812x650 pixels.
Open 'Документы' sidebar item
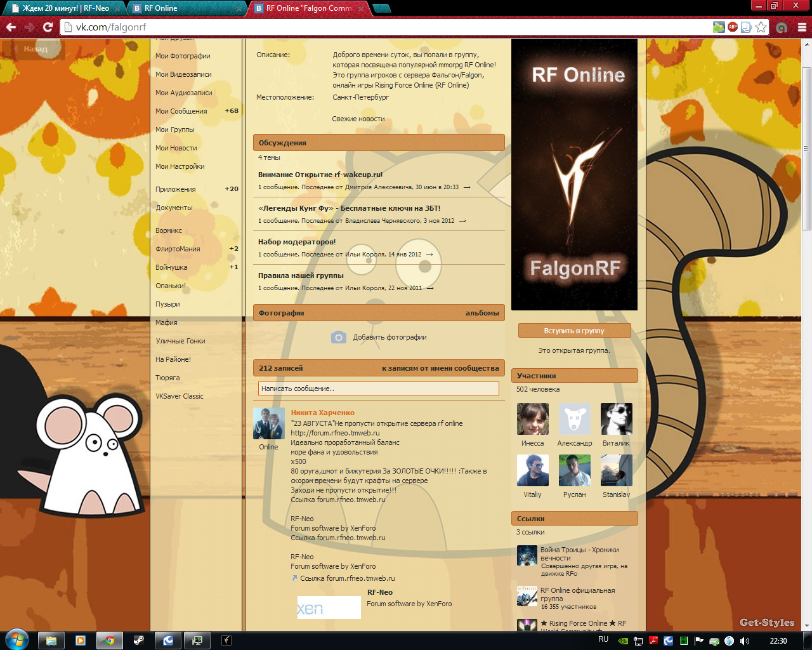tap(174, 208)
